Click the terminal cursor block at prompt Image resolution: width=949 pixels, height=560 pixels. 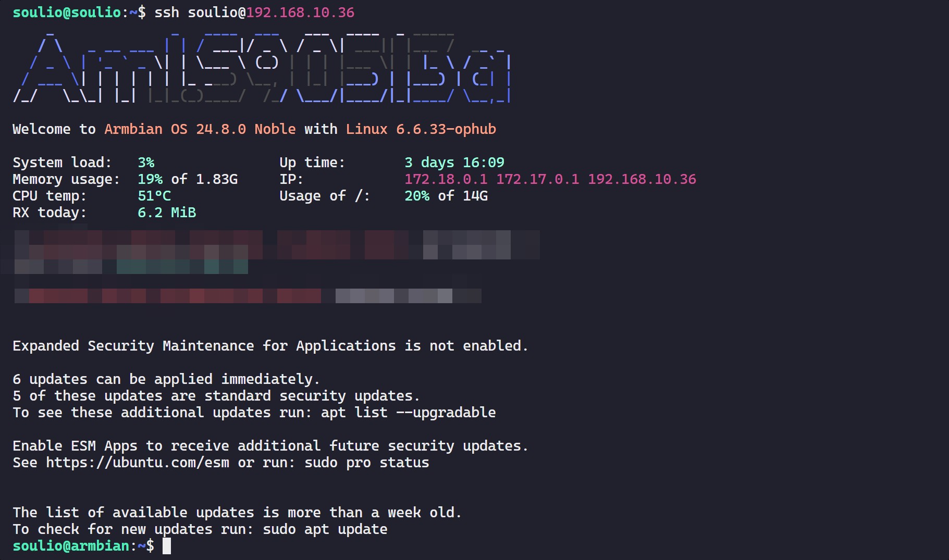[x=167, y=546]
